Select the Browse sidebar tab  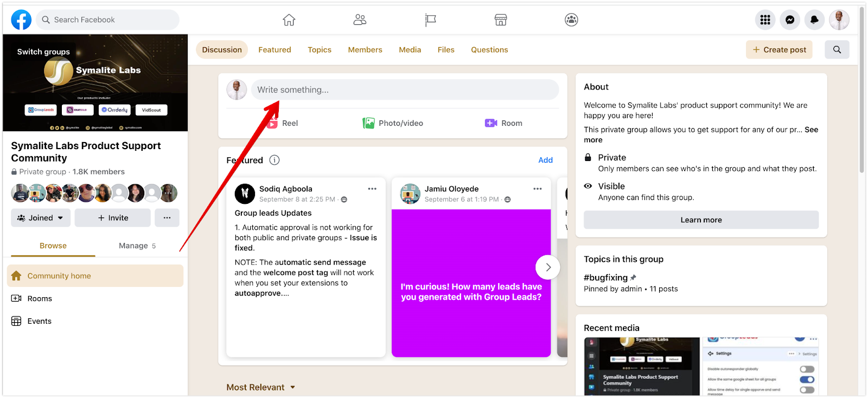[x=53, y=246]
